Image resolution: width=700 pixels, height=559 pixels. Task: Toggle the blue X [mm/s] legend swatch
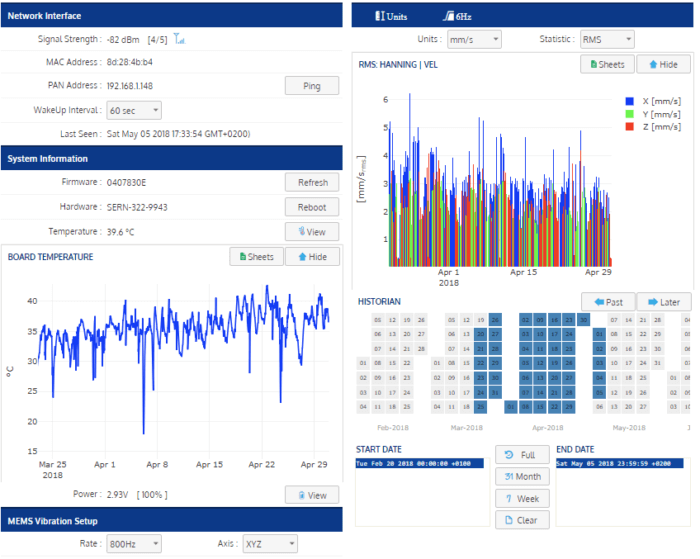pyautogui.click(x=630, y=102)
